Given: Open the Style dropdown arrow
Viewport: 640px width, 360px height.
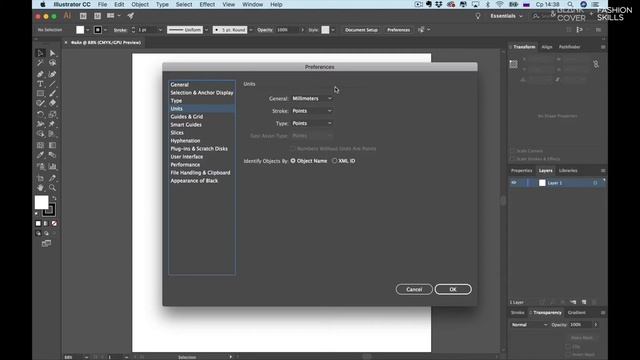Looking at the screenshot, I should click(333, 30).
